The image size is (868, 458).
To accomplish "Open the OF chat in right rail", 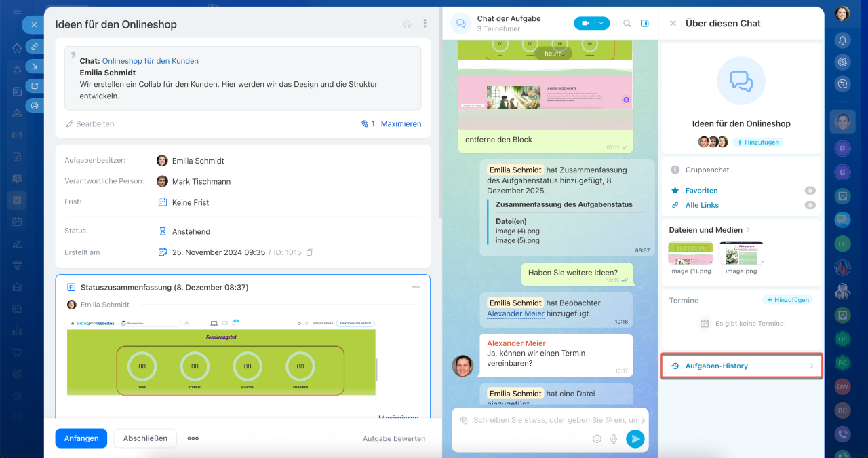I will (842, 339).
